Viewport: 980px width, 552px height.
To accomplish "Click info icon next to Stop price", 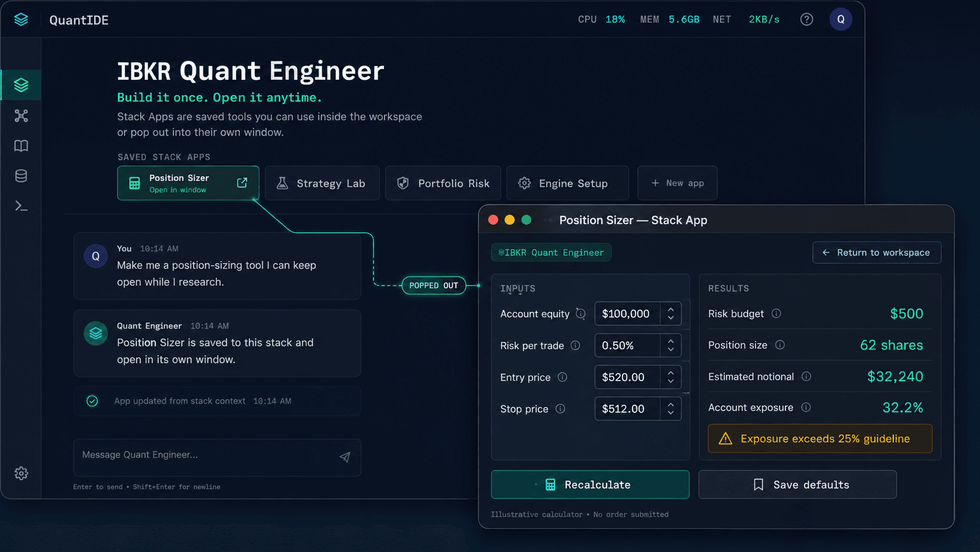I will (560, 409).
